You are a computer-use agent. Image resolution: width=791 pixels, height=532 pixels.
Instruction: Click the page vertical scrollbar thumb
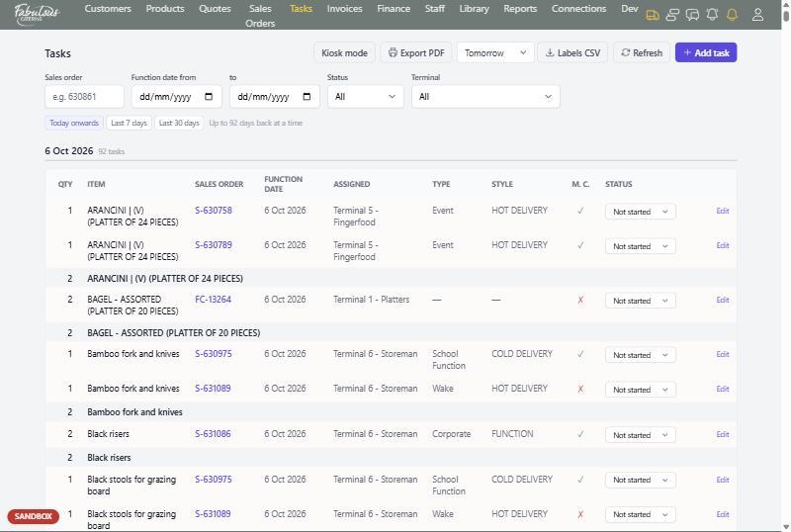coord(786,15)
